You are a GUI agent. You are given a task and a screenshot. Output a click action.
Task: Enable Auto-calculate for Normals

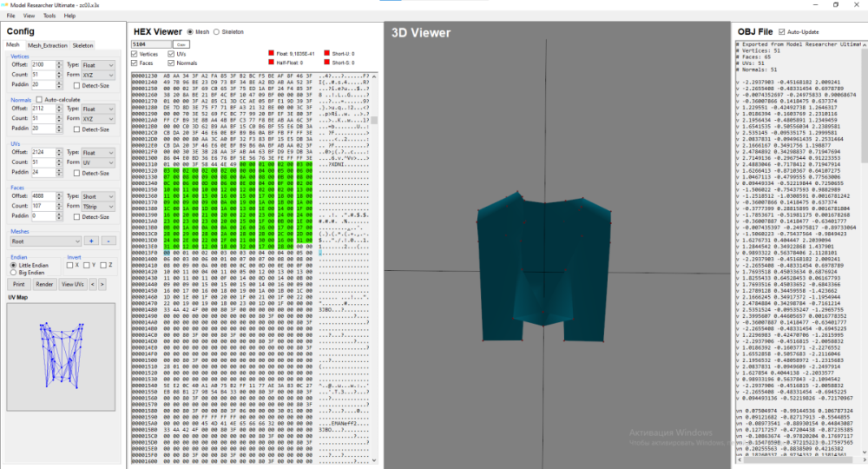[39, 100]
